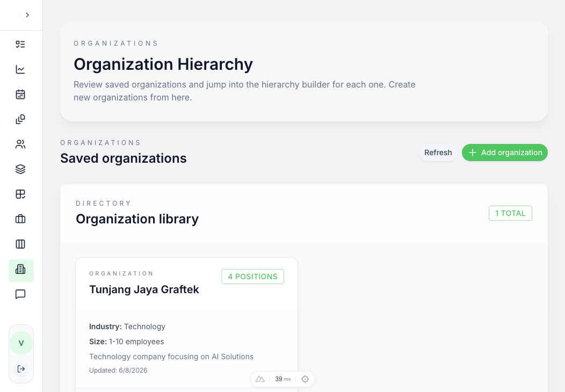Click the 4 POSITIONS badge
The height and width of the screenshot is (392, 565).
click(252, 277)
